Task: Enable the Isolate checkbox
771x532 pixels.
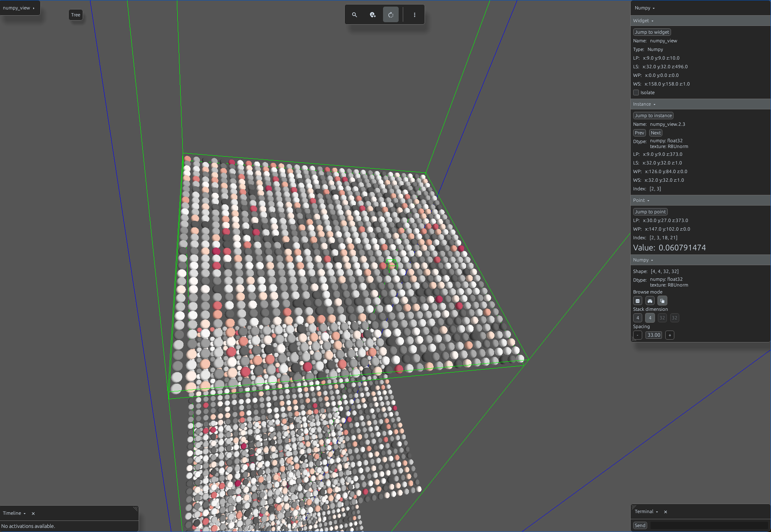Action: coord(636,93)
